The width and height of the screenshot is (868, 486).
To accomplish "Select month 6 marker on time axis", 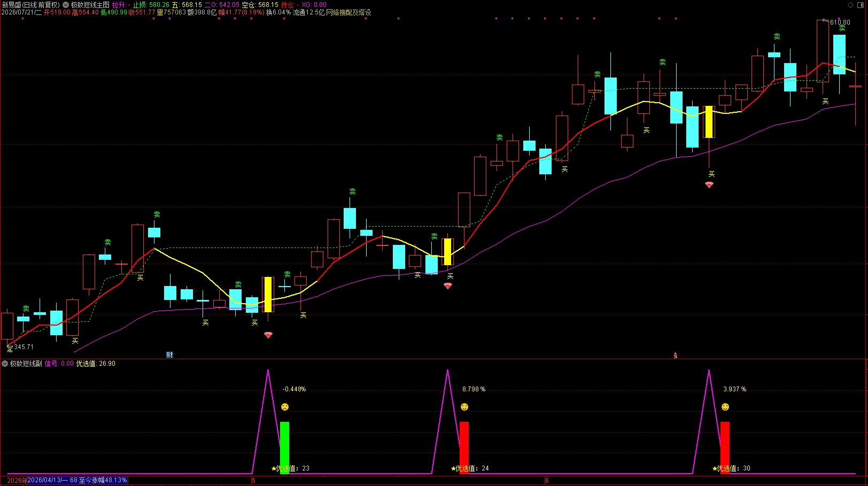I will 547,481.
